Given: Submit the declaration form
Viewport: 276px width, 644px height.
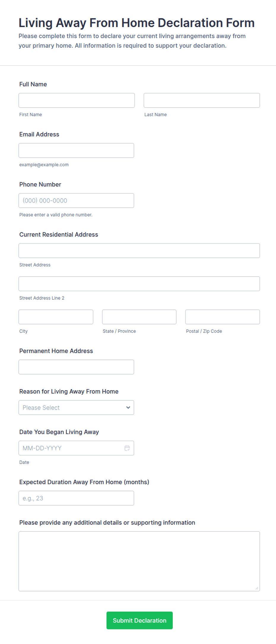Looking at the screenshot, I should point(139,620).
